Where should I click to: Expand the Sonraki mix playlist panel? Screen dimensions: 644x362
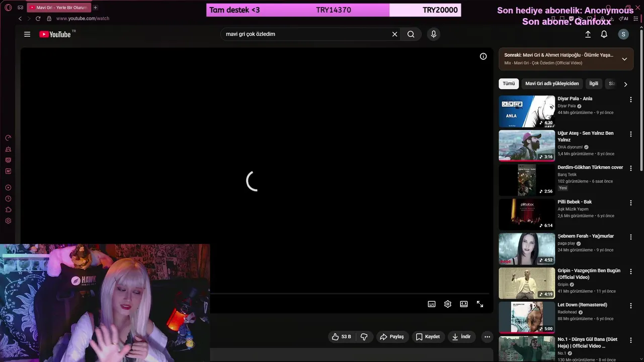624,59
